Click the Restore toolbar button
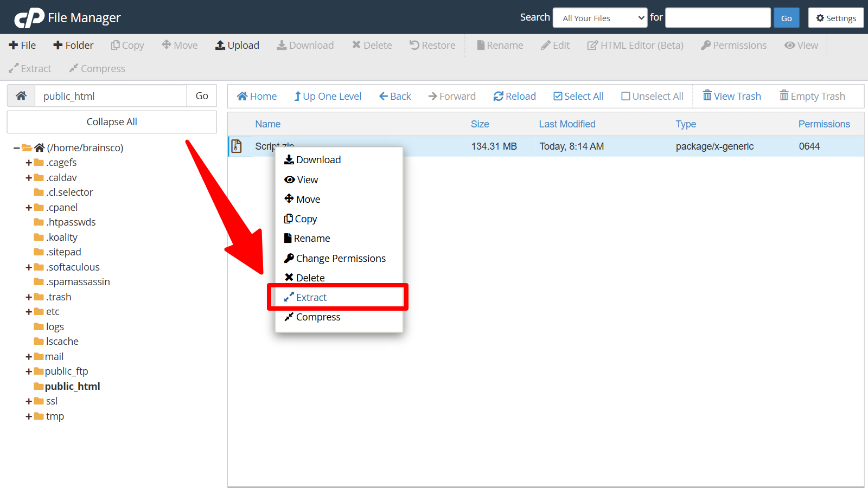Screen dimensions: 868x488 click(432, 46)
